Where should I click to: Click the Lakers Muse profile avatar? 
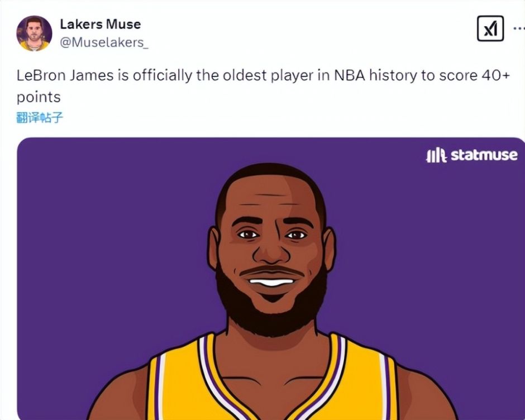click(x=34, y=34)
